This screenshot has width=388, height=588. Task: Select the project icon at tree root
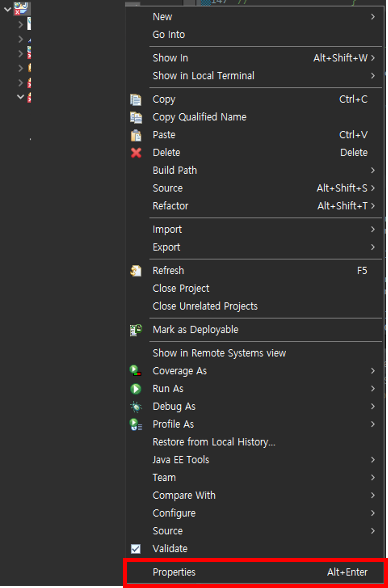click(21, 8)
